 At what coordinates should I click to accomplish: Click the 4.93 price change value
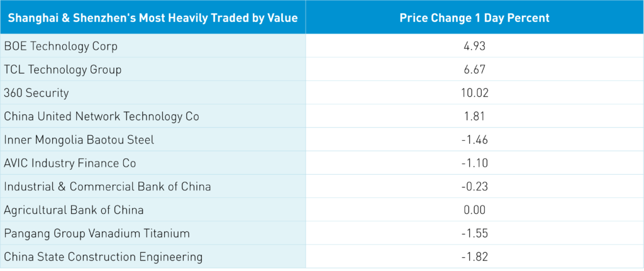point(475,46)
